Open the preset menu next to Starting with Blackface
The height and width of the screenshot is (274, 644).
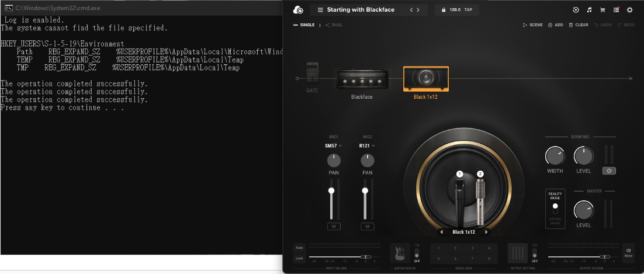pos(321,10)
